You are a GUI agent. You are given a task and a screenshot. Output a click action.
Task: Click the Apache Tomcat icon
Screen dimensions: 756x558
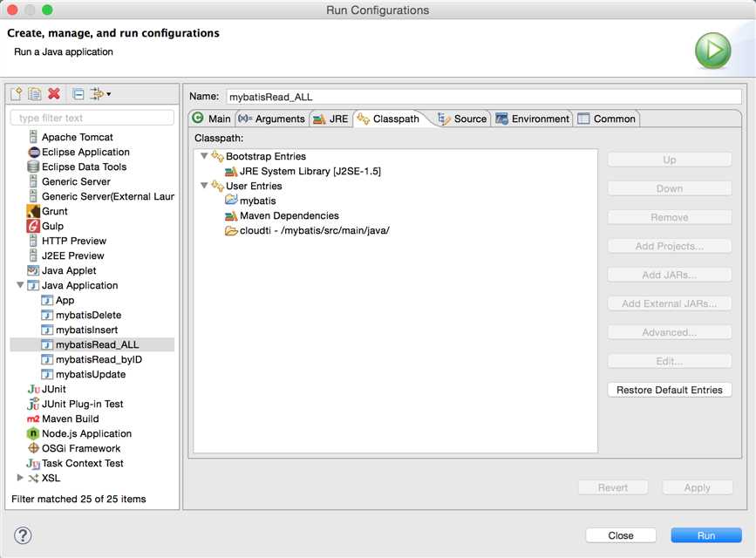(33, 137)
